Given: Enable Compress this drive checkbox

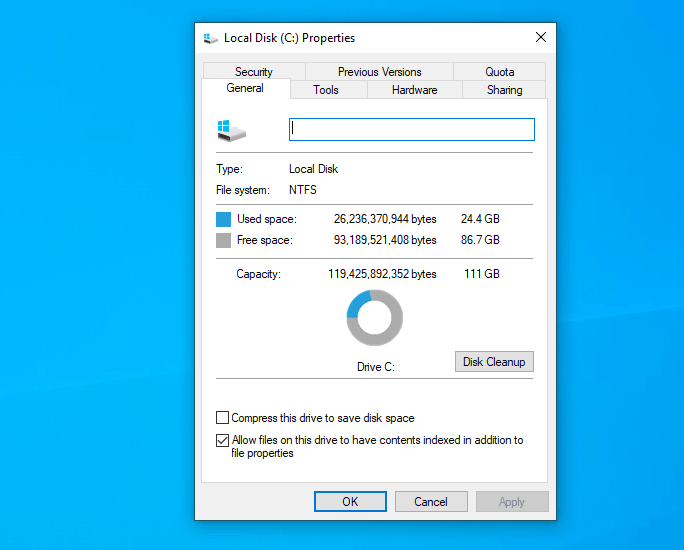Looking at the screenshot, I should coord(222,417).
